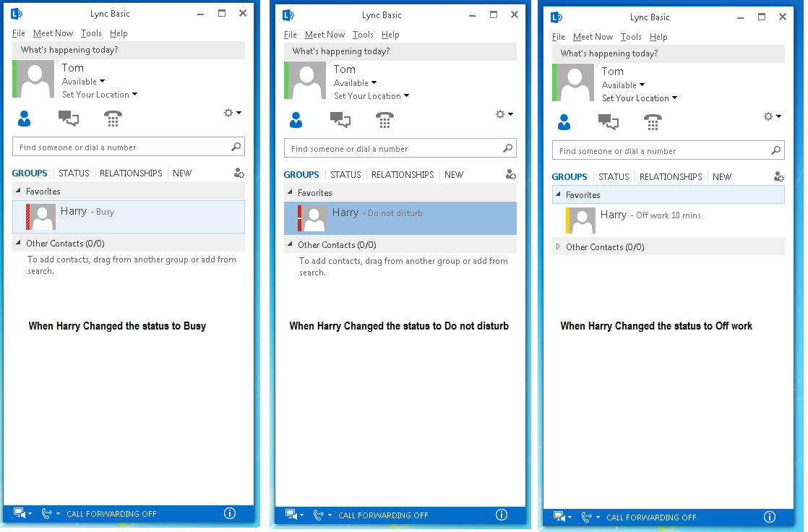Switch to STATUS tab in the Off work window

point(614,177)
